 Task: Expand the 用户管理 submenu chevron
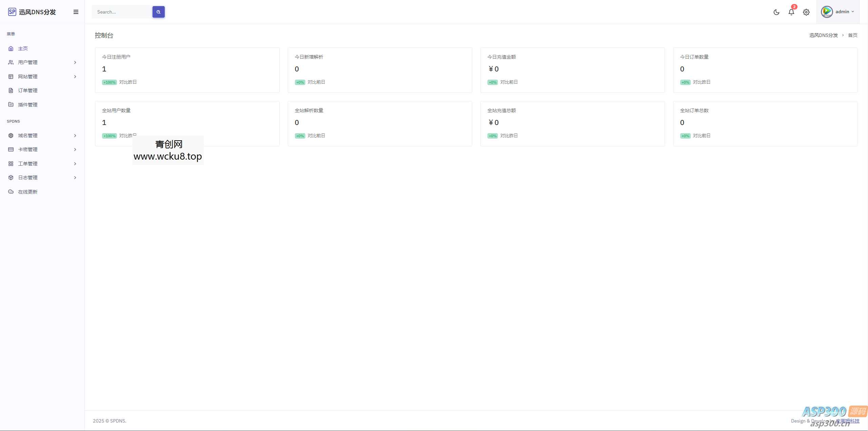(x=75, y=62)
